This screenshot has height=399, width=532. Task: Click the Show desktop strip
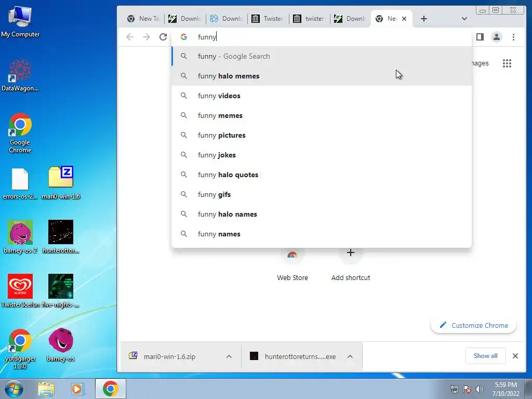tap(528, 389)
